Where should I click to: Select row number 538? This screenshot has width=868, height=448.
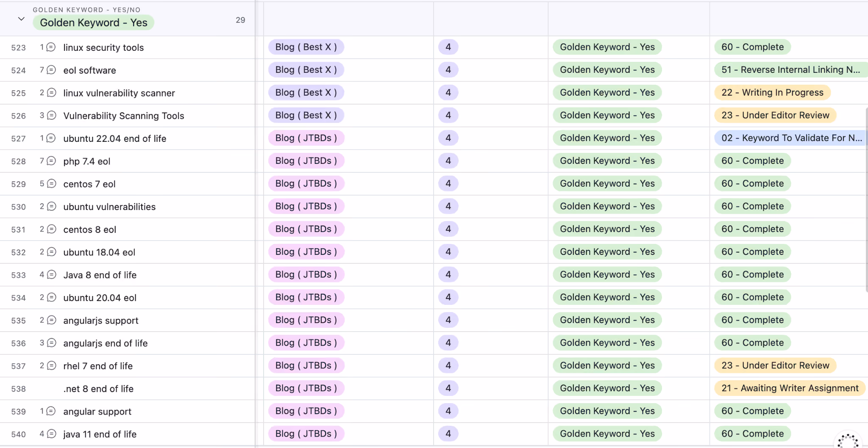pos(18,389)
